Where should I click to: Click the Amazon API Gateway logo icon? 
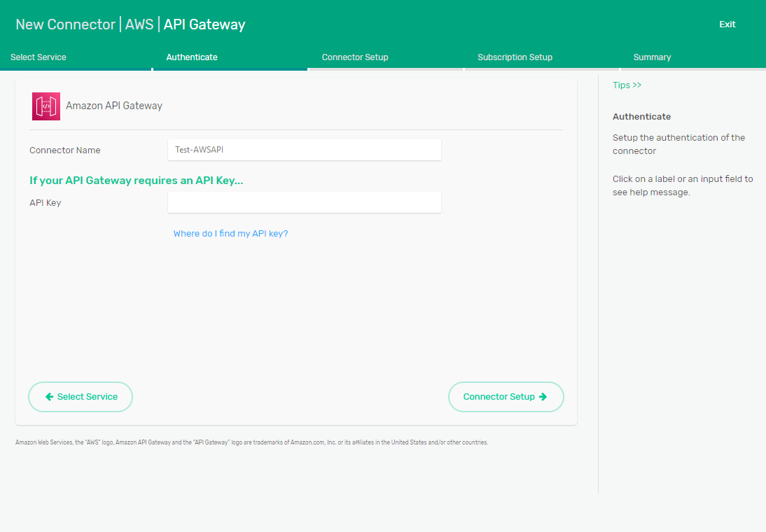[46, 106]
